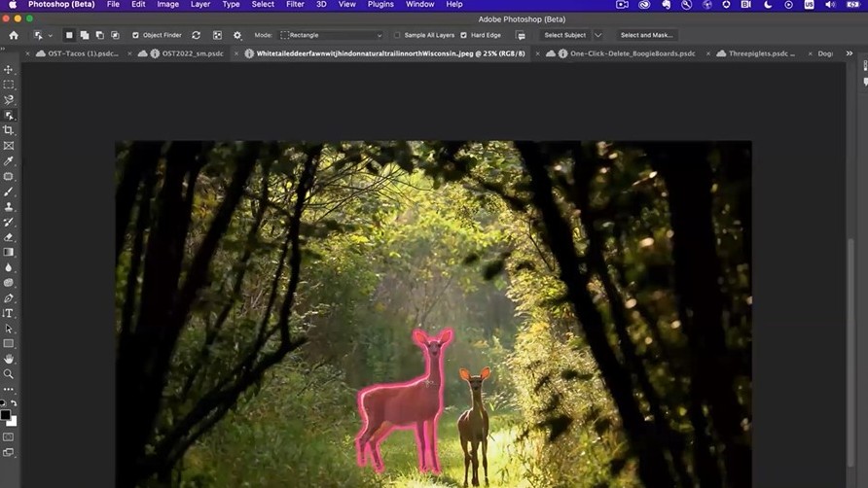Toggle the Hard Edge checkbox
868x488 pixels.
click(x=464, y=35)
